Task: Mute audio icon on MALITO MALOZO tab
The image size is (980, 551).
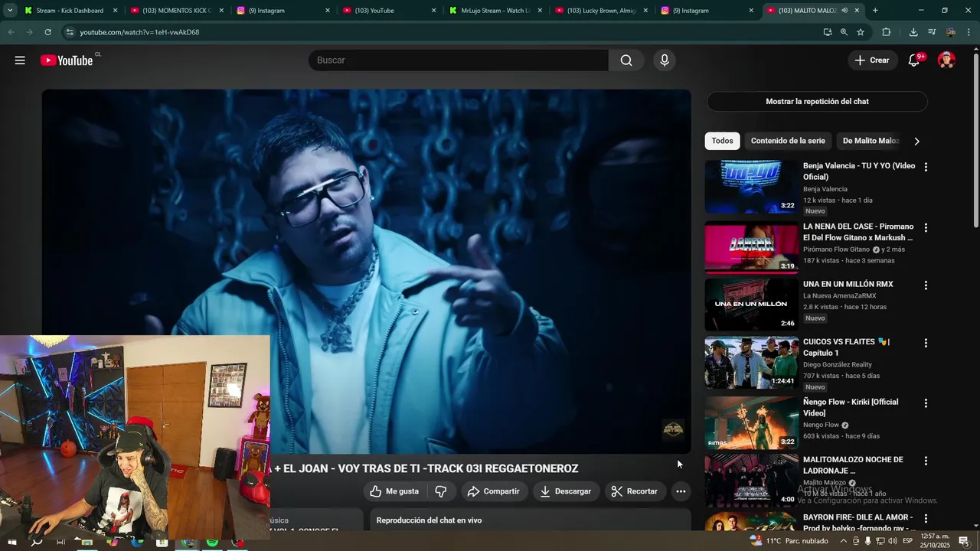Action: 844,11
